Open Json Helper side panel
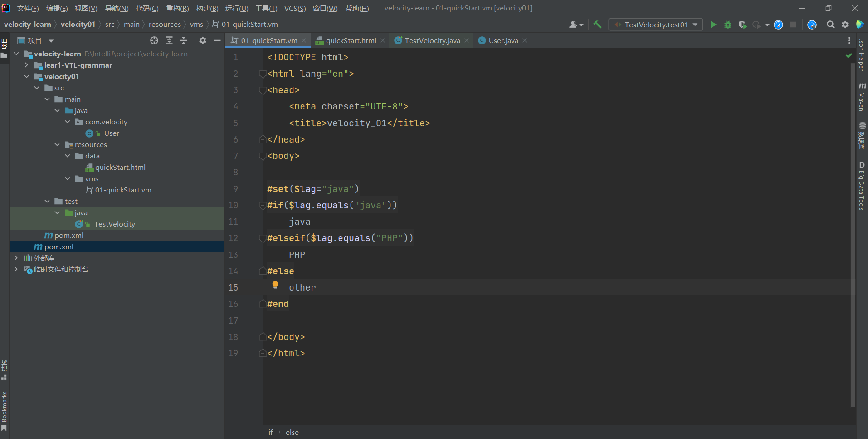Screen dimensions: 868x439 pyautogui.click(x=862, y=54)
